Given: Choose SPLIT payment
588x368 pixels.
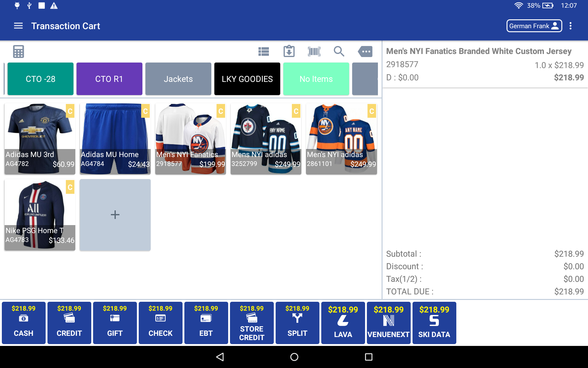Looking at the screenshot, I should 297,323.
